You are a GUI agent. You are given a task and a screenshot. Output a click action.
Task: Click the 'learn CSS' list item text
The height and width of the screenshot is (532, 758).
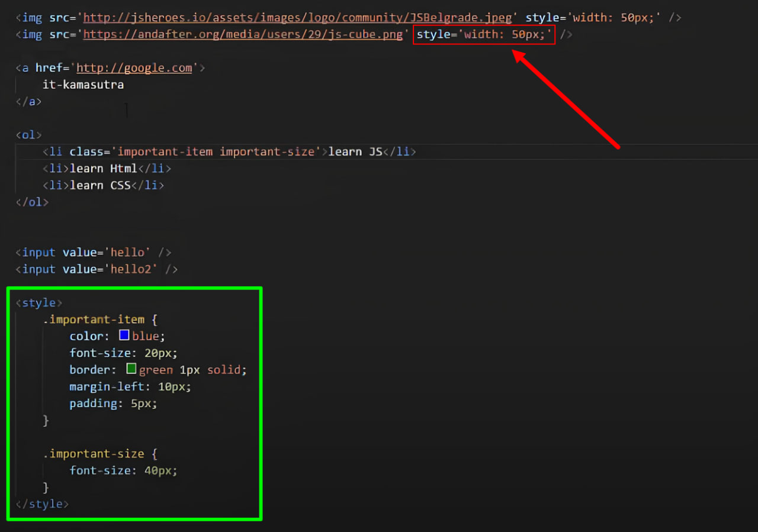pos(100,185)
